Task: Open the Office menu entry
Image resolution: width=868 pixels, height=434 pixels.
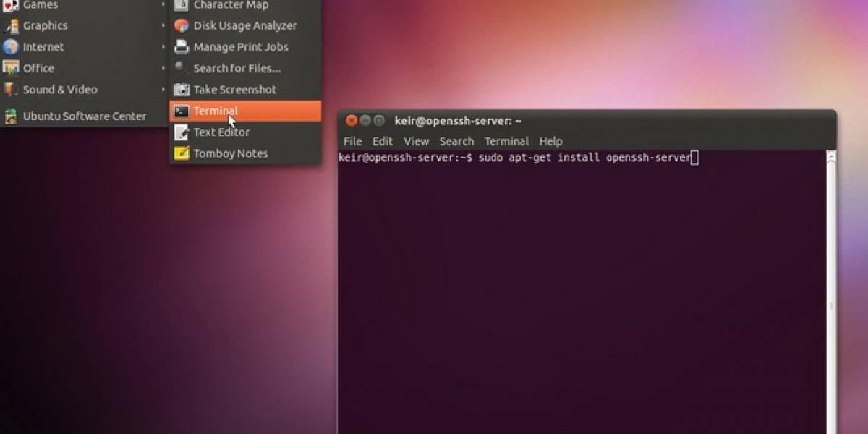Action: tap(85, 68)
